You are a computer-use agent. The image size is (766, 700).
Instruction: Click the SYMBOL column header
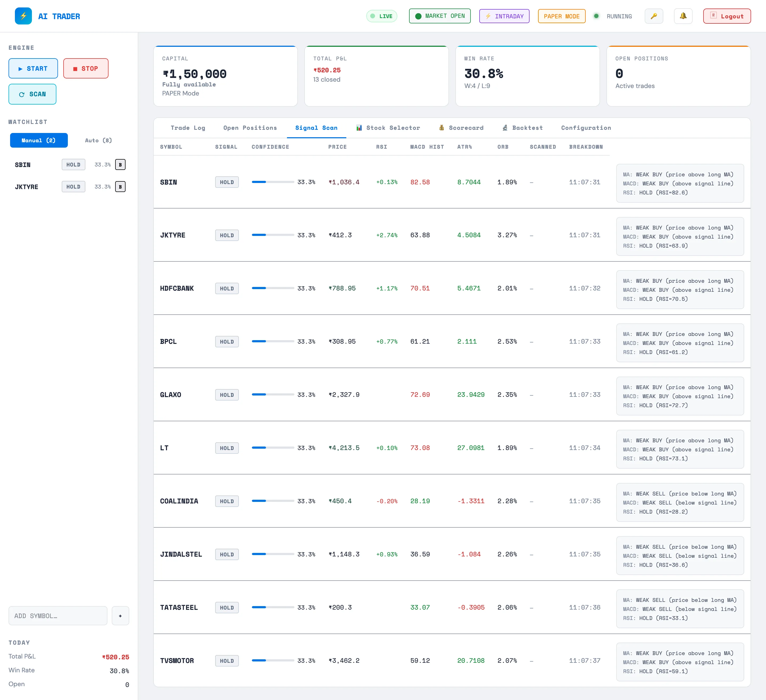(171, 147)
